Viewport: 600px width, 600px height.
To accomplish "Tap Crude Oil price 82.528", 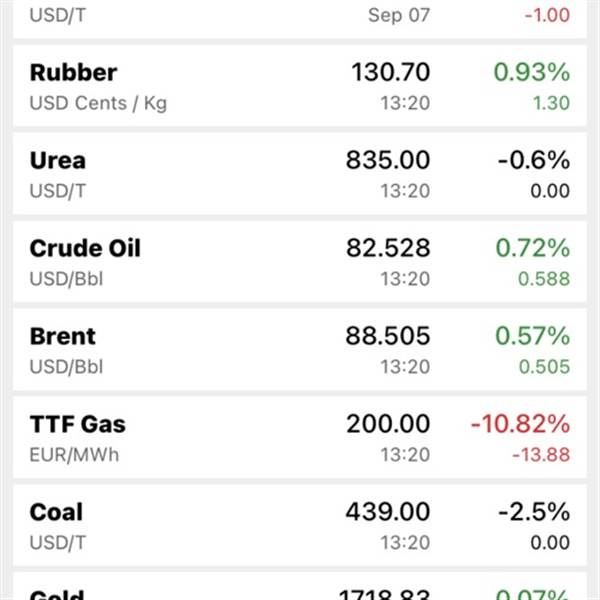I will (x=388, y=248).
